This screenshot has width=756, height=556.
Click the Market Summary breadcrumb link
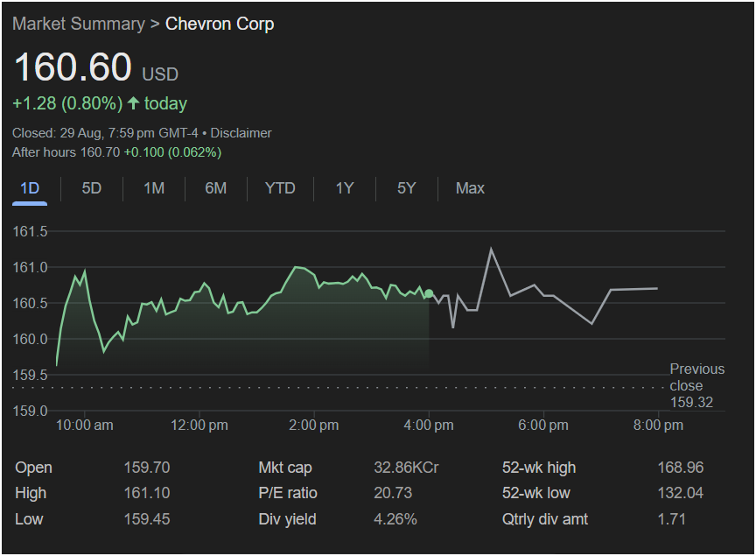78,24
